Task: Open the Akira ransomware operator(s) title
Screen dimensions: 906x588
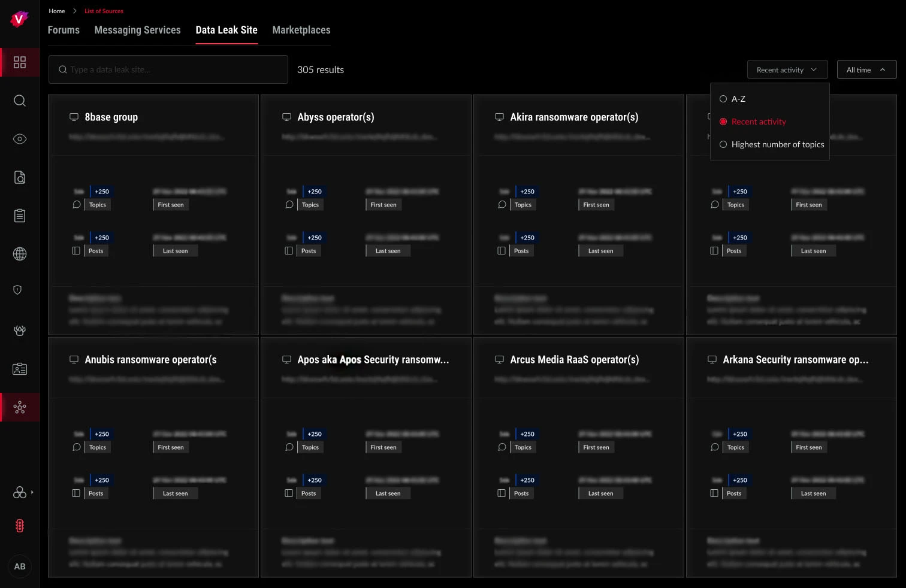Action: click(x=574, y=117)
